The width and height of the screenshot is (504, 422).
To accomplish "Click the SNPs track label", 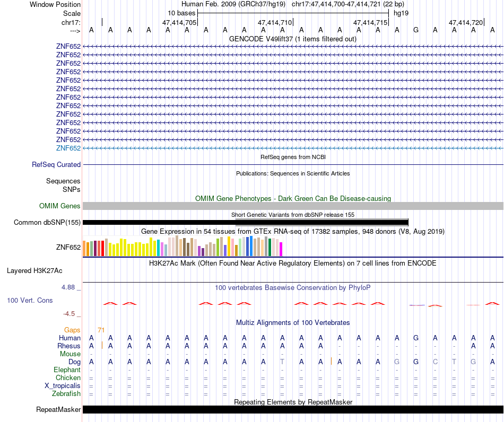I will point(72,189).
